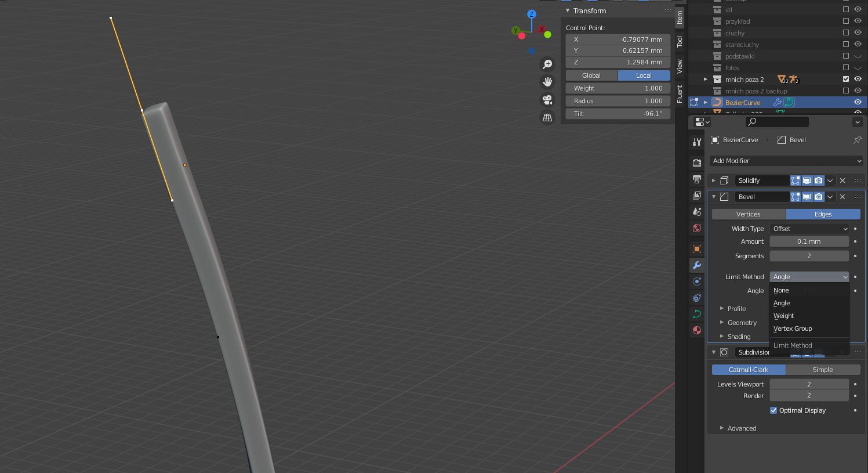Open the Width Type dropdown
Viewport: 868px width, 473px height.
click(x=809, y=229)
